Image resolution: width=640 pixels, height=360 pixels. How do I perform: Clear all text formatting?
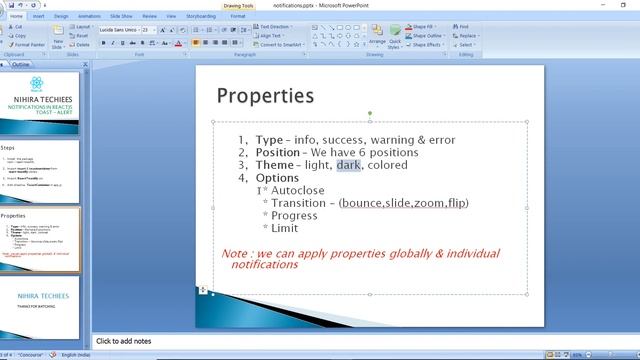182,30
